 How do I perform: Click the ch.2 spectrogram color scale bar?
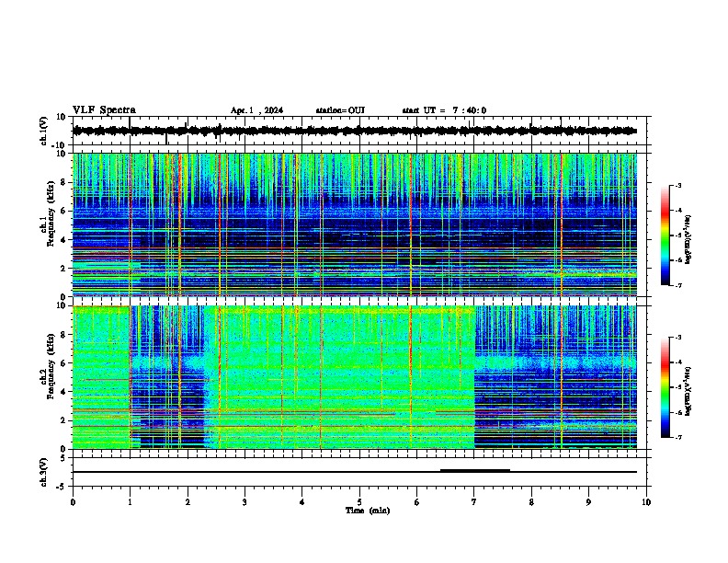[x=665, y=387]
